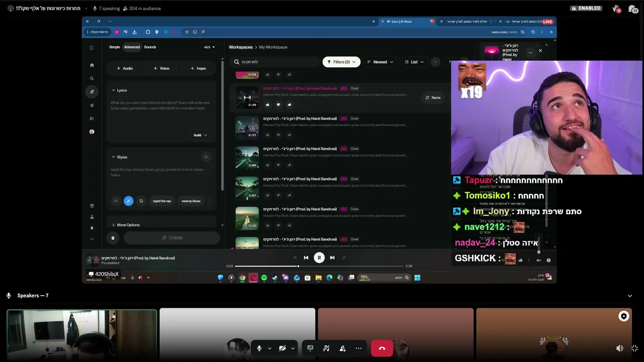Switch to the Advanced tab
Viewport: 644px width, 362px height.
pyautogui.click(x=132, y=47)
